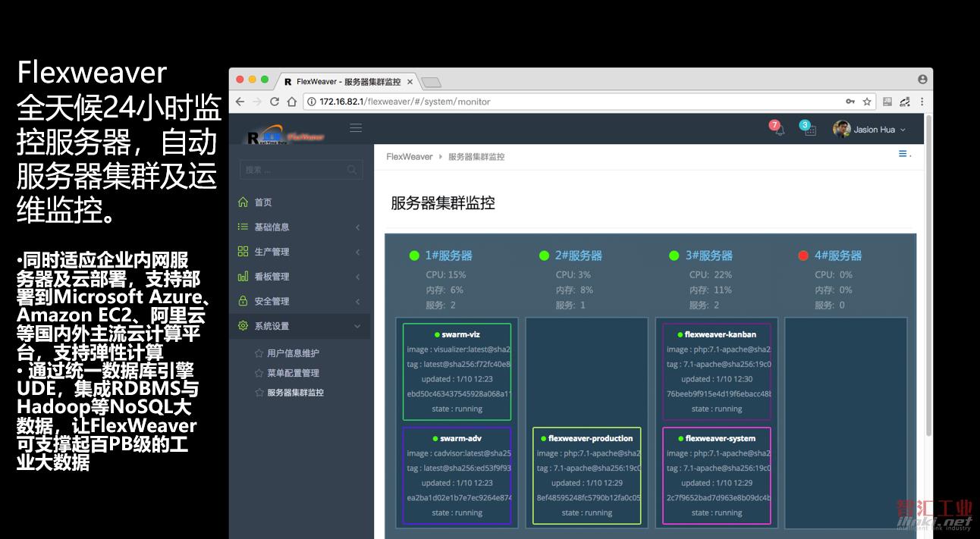Bookmark this page with the star icon

coord(867,102)
